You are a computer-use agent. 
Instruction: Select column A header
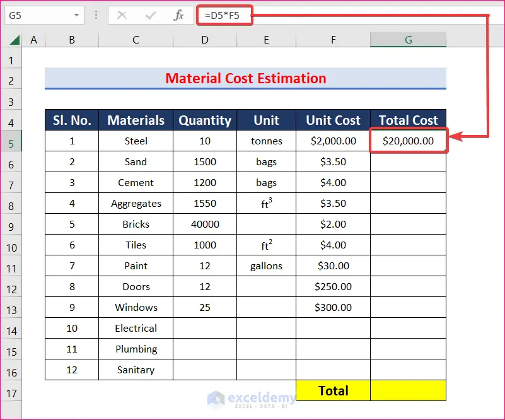(x=33, y=40)
